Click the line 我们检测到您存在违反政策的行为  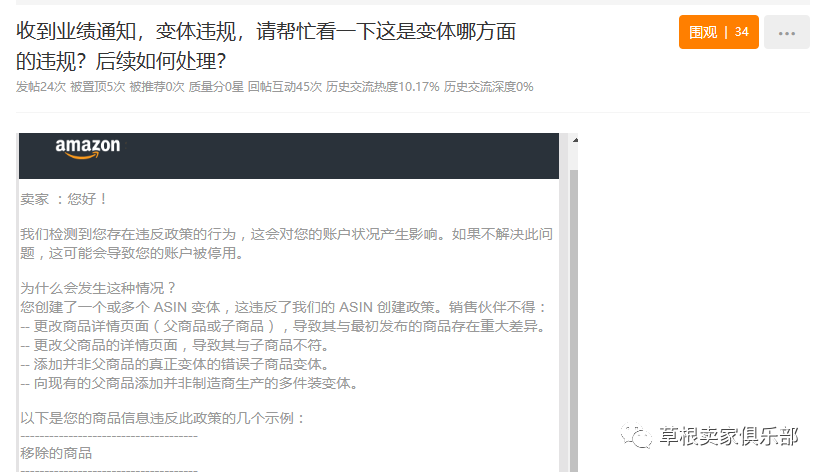[287, 244]
